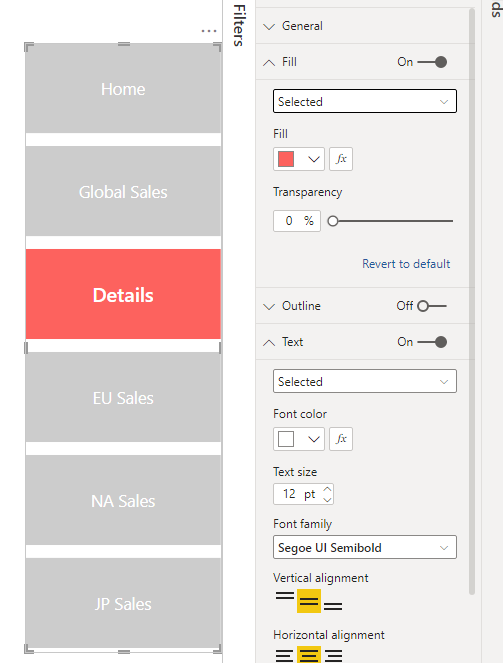Viewport: 503px width, 663px height.
Task: Open the Text state dropdown showing Selected
Action: tap(365, 381)
